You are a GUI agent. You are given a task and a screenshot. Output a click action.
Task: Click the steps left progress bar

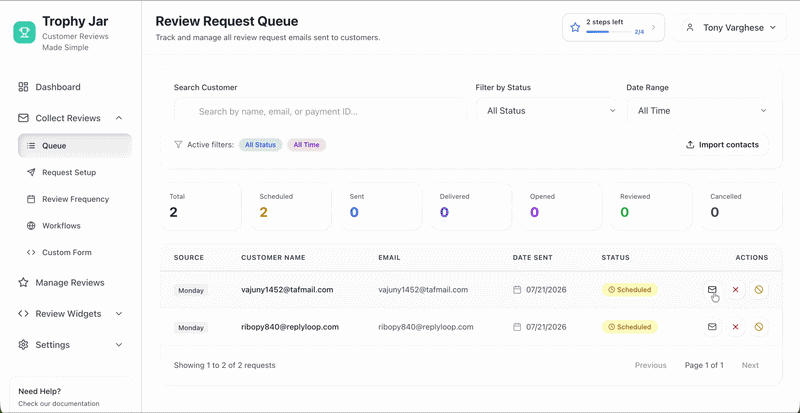608,32
